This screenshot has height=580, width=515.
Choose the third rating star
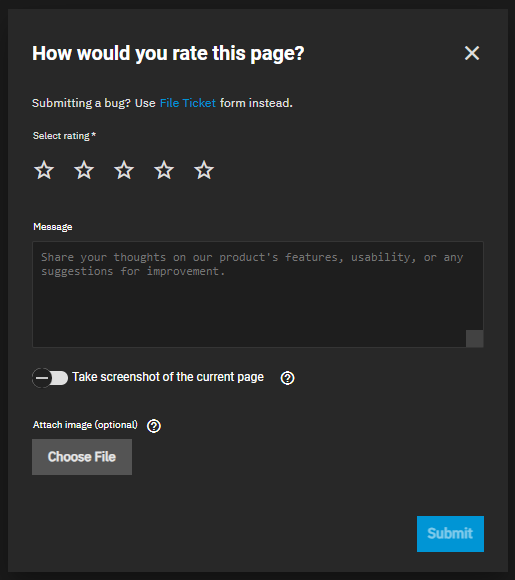click(x=124, y=170)
